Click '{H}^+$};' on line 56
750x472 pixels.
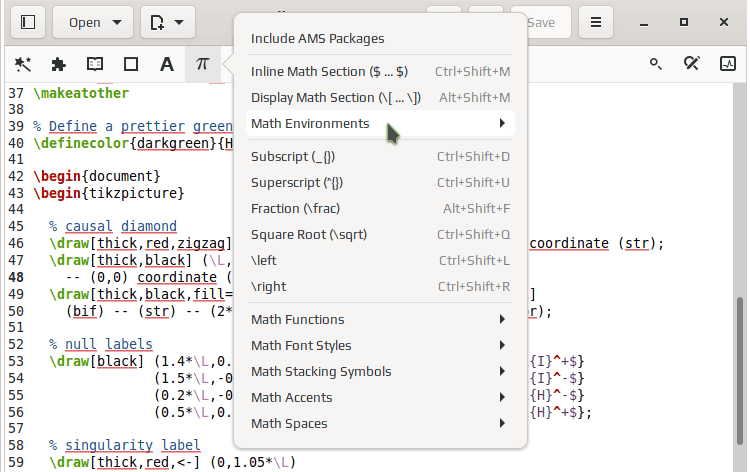pos(561,412)
